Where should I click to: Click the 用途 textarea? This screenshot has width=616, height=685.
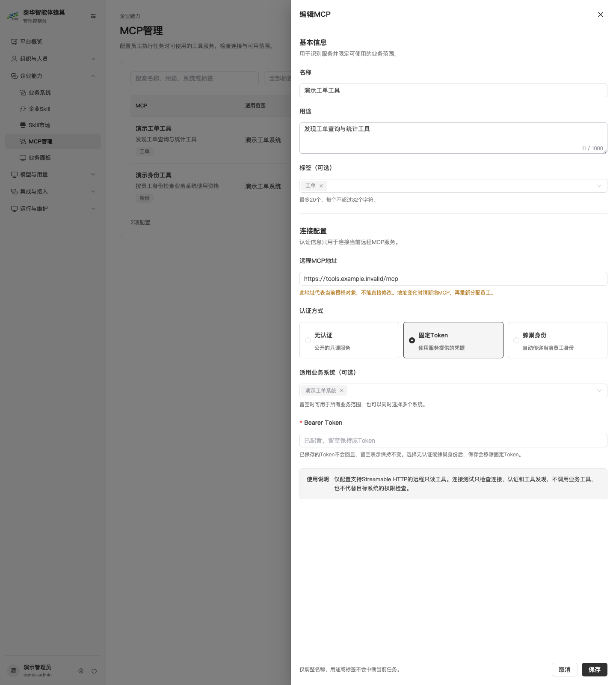coord(453,138)
